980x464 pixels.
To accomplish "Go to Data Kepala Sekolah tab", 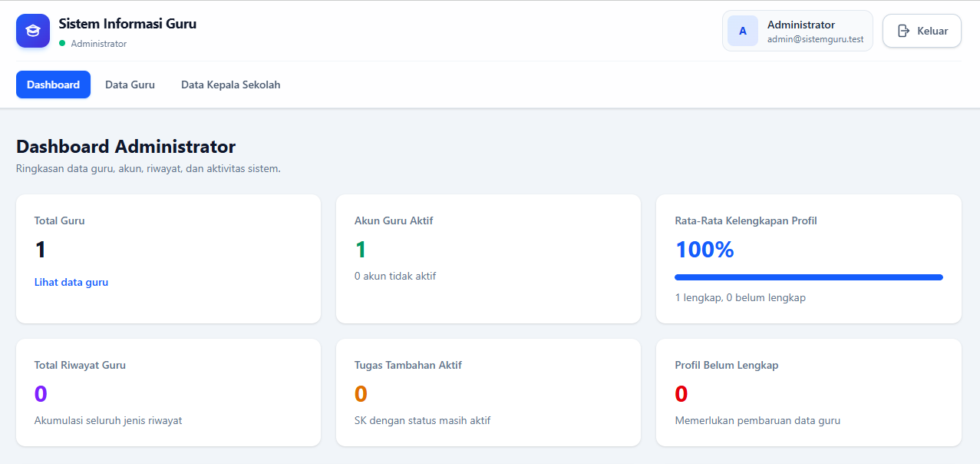I will pyautogui.click(x=231, y=85).
